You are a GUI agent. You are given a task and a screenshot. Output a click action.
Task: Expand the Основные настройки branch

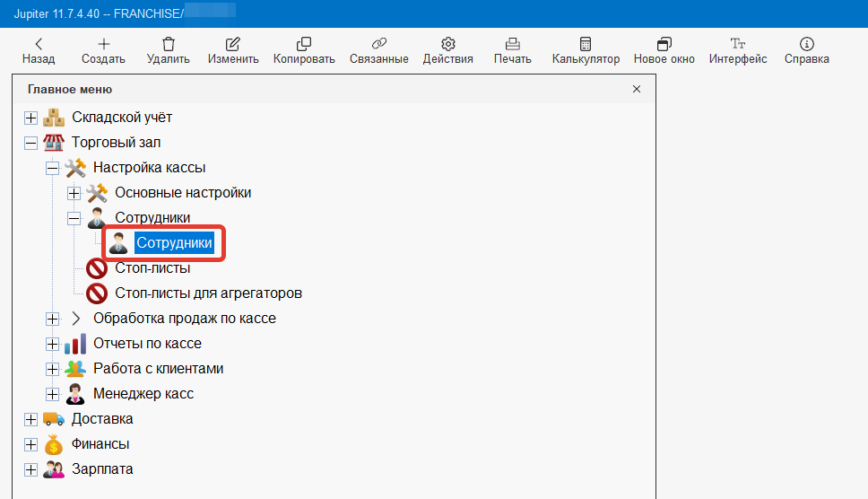[x=74, y=193]
